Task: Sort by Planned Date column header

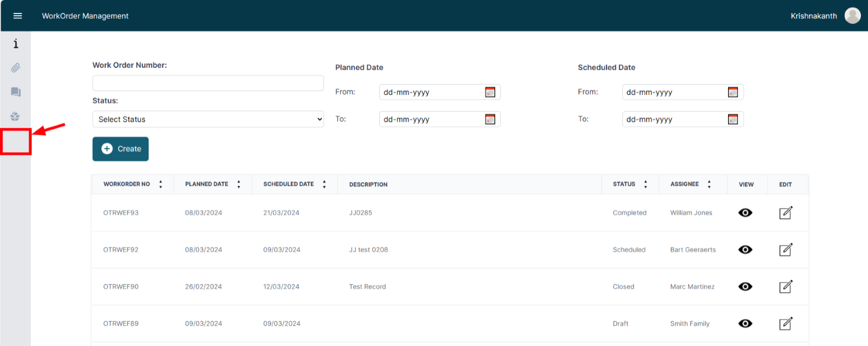Action: [239, 185]
